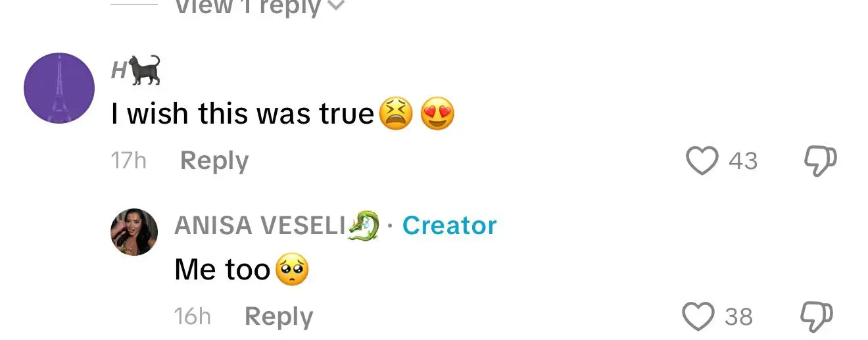
Task: Tap the blue Creator badge
Action: point(449,226)
